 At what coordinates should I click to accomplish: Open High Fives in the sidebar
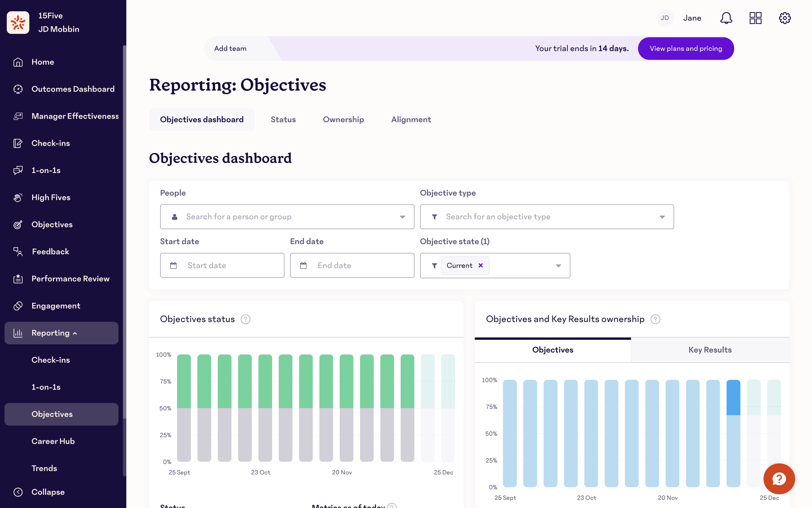61,198
